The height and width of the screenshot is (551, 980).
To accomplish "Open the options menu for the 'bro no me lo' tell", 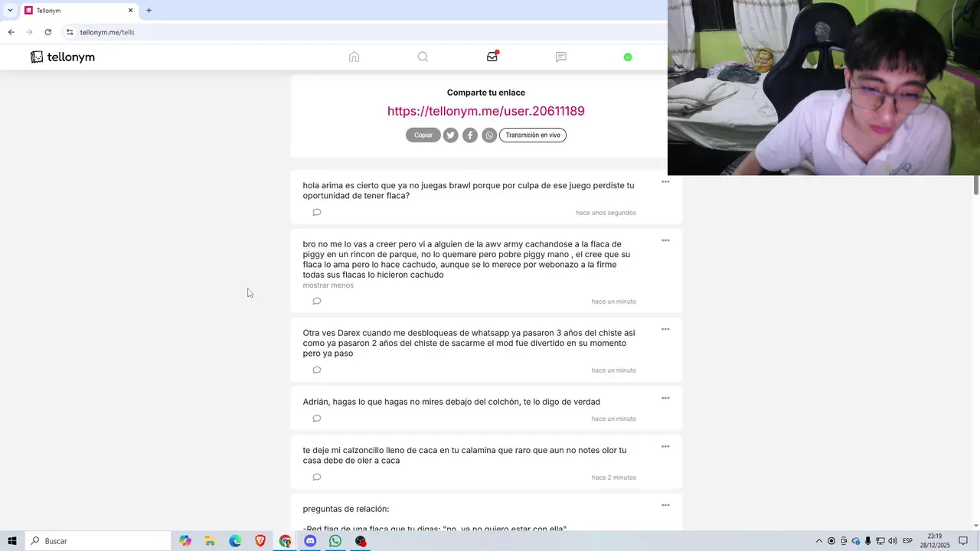I will pyautogui.click(x=665, y=240).
